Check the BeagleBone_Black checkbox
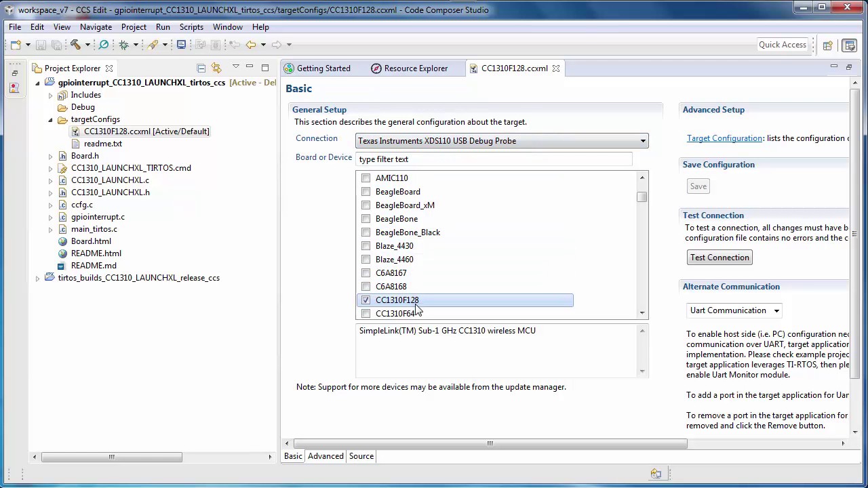 pos(366,232)
